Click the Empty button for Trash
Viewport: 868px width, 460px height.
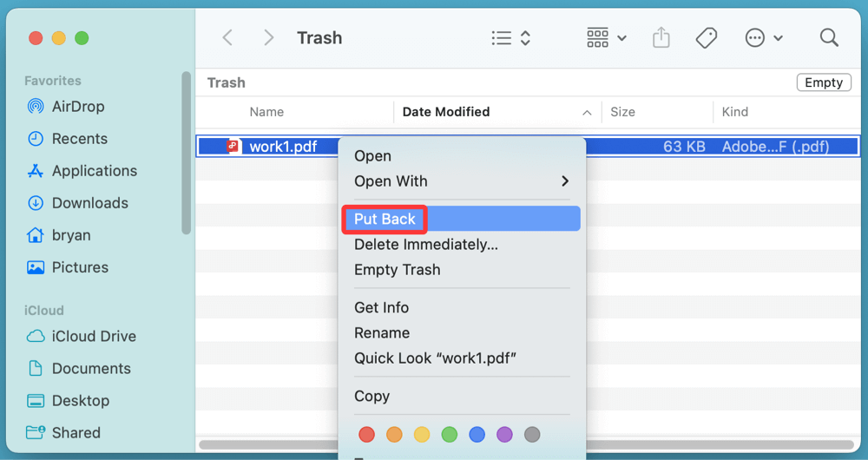pos(824,82)
